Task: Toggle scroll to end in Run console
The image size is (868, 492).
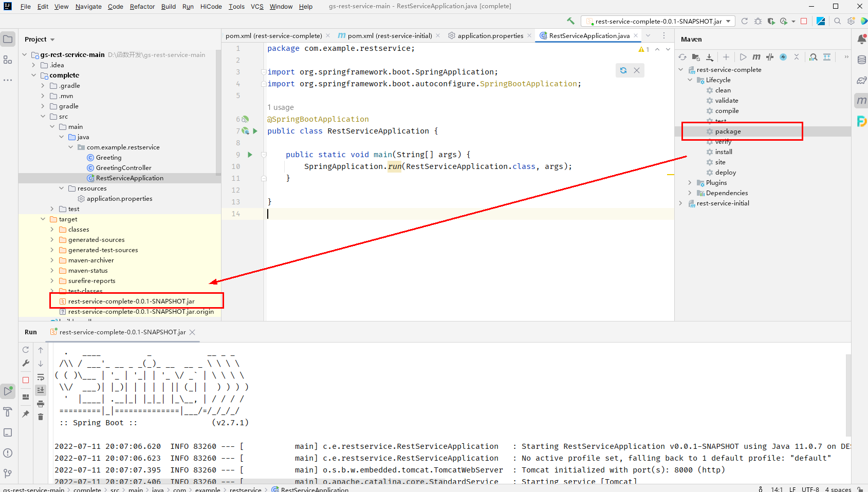Action: coord(41,390)
